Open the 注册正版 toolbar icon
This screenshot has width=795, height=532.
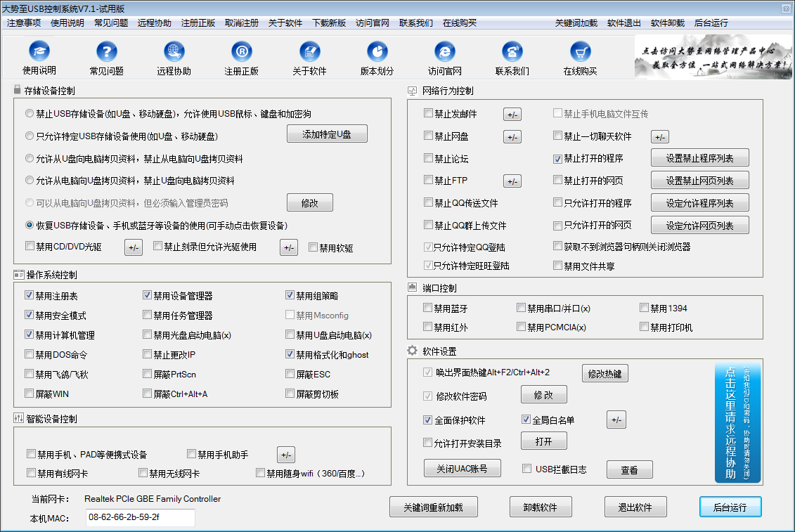click(x=242, y=52)
